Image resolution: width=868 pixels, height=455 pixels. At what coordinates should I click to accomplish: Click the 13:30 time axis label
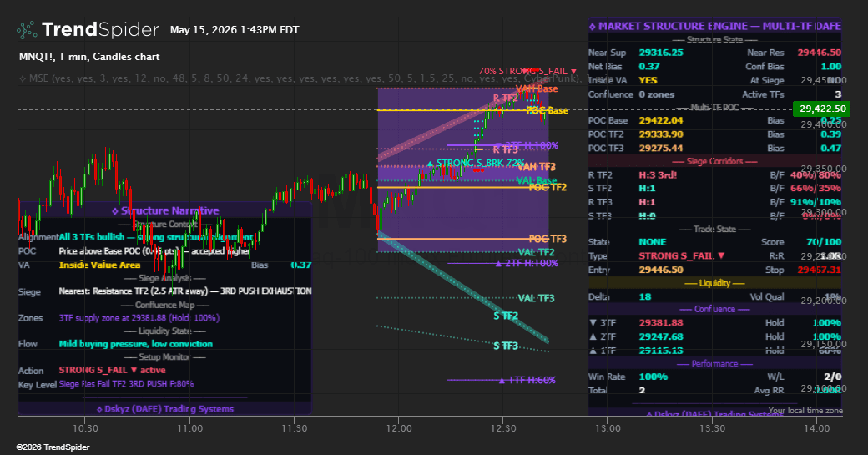(x=713, y=428)
